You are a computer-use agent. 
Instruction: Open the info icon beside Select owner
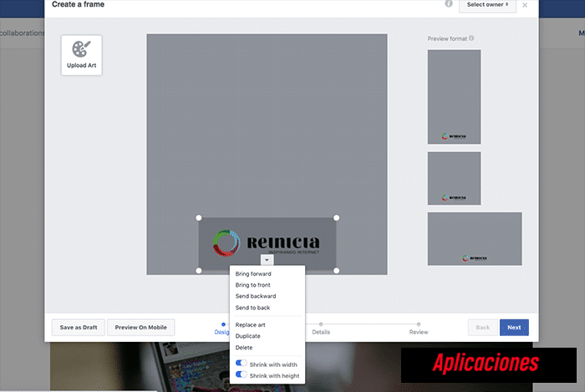[449, 3]
